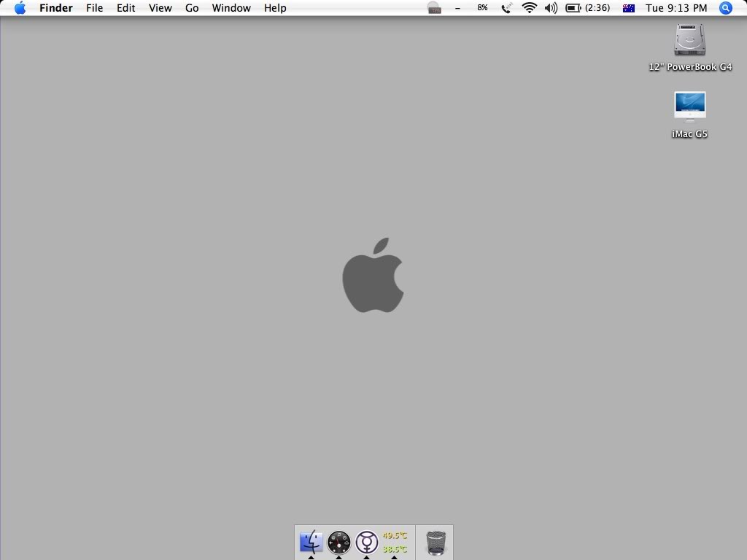This screenshot has width=747, height=560.
Task: Open the Window menu
Action: [x=231, y=8]
